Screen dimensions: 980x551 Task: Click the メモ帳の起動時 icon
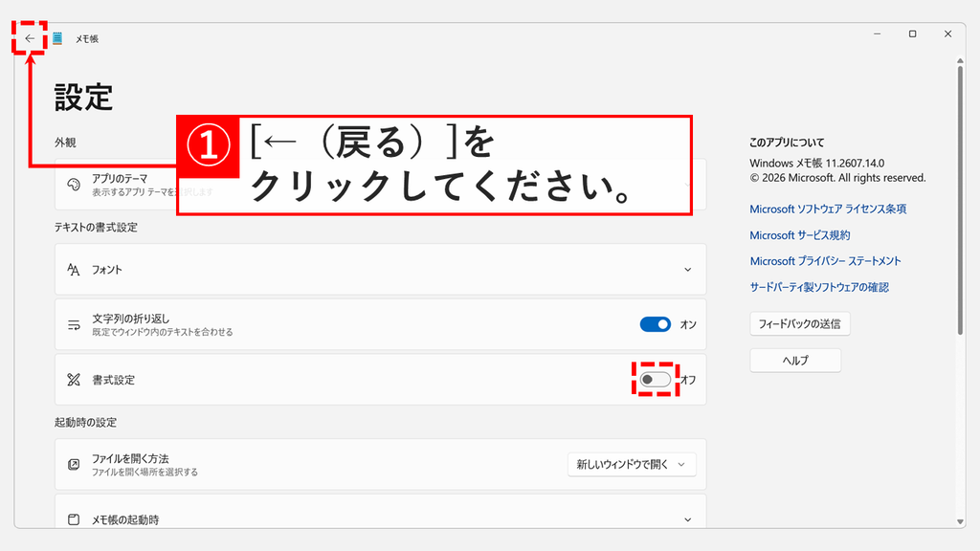click(74, 519)
